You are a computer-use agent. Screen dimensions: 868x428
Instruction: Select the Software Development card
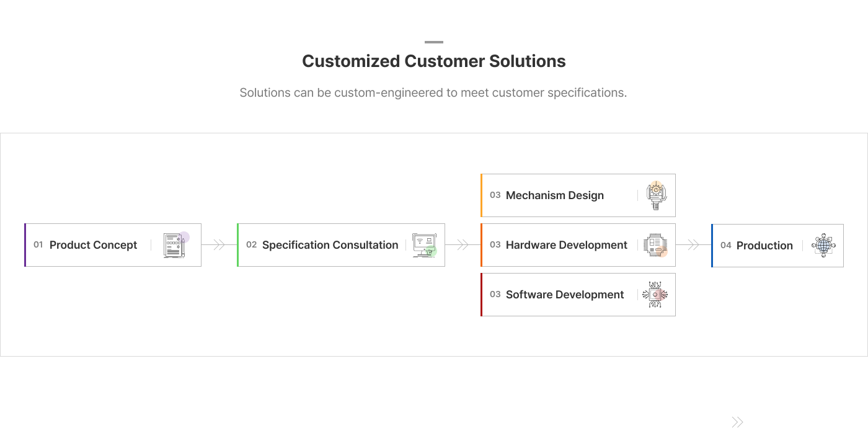565,295
